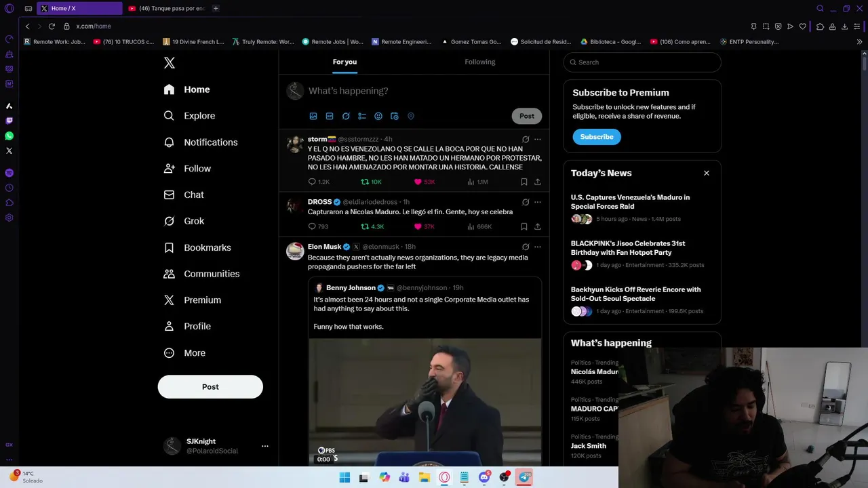Open a new browser tab
The height and width of the screenshot is (488, 868).
(216, 8)
